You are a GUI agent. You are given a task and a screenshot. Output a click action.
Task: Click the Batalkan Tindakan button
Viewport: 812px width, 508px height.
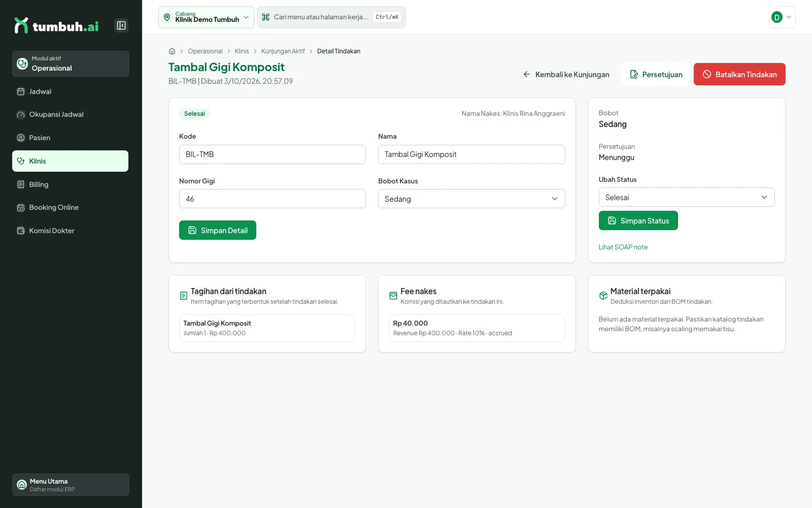(x=739, y=74)
